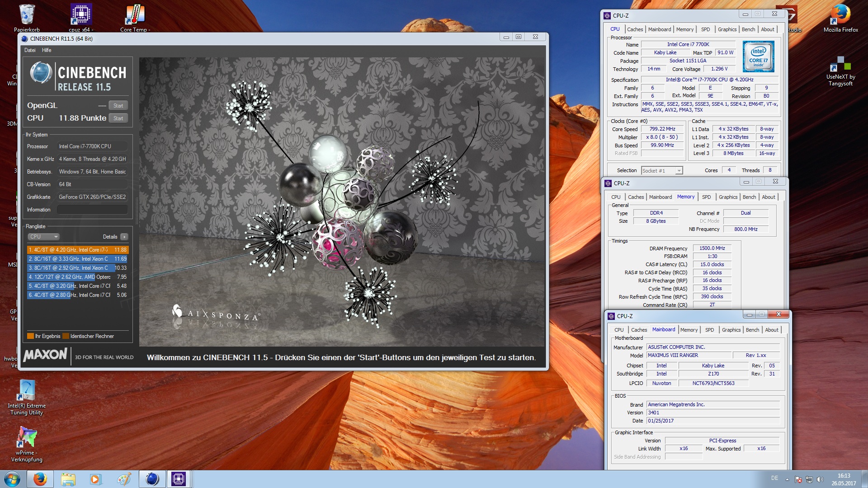Click top CPU-Z window title icon
This screenshot has width=868, height=488.
pos(607,15)
